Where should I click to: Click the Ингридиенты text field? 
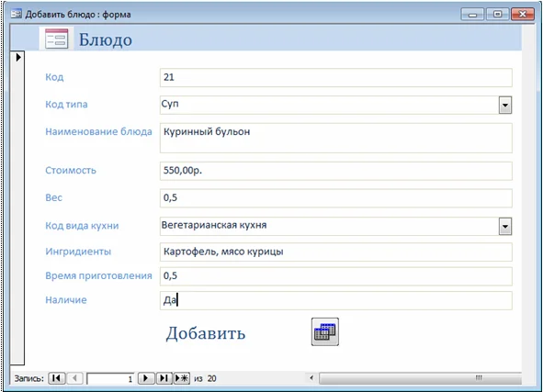[336, 252]
